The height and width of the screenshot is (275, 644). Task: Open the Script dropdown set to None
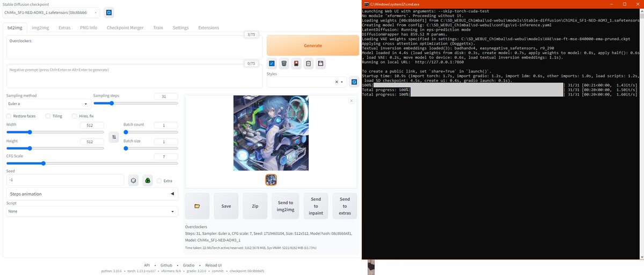pos(92,211)
